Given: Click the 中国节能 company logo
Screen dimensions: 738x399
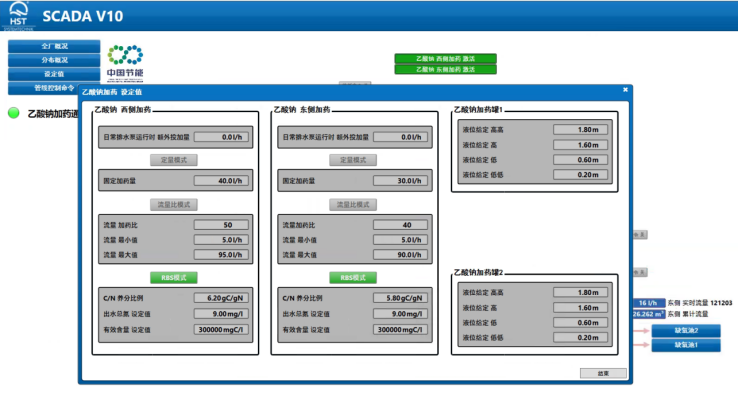Looking at the screenshot, I should click(x=125, y=63).
